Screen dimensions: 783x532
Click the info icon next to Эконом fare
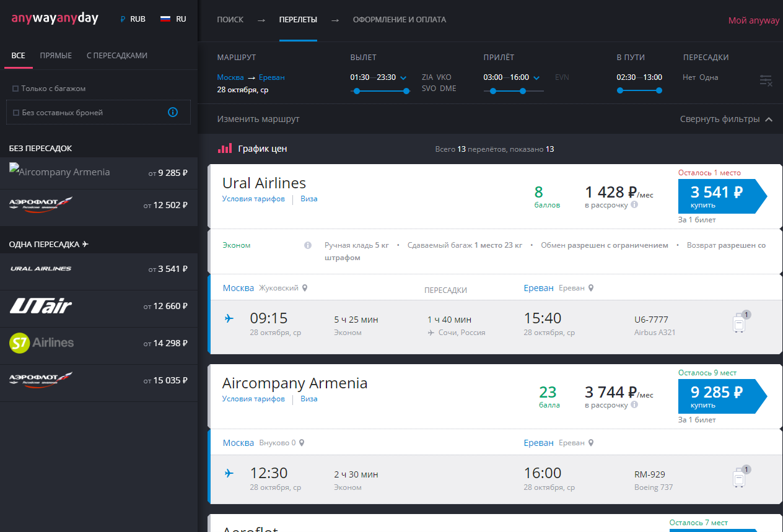tap(308, 245)
